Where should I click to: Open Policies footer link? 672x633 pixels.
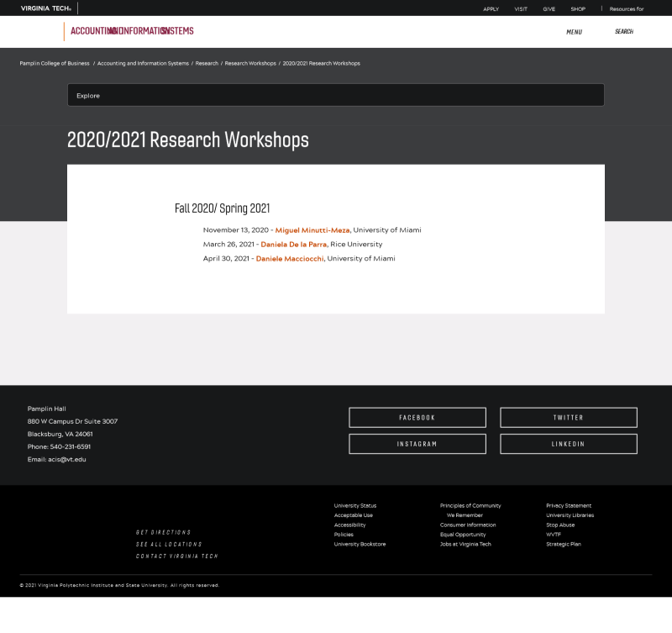[344, 535]
